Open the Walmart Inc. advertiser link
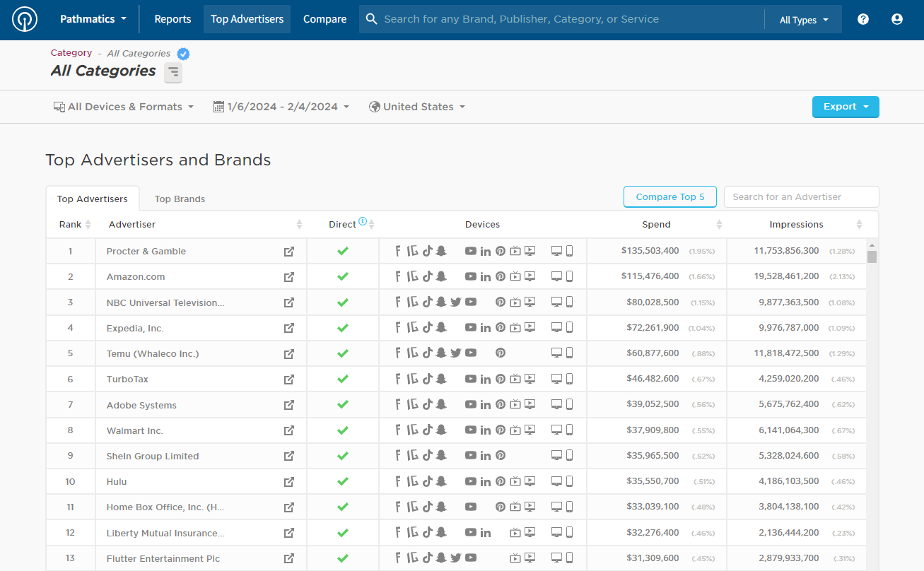 point(135,430)
